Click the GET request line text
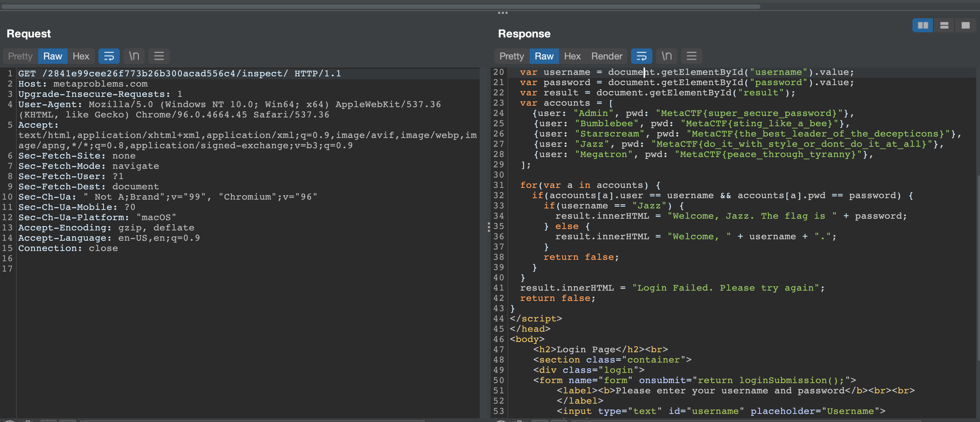Viewport: 980px width, 422px height. click(180, 73)
